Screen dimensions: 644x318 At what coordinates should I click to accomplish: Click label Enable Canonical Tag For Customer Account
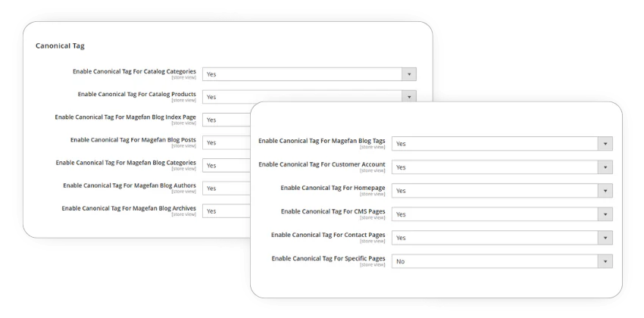[x=321, y=164]
